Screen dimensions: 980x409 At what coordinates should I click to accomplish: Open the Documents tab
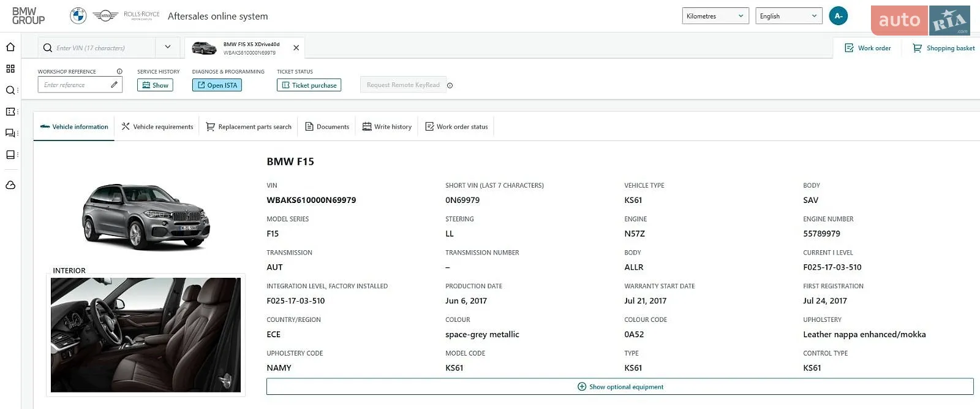tap(327, 127)
